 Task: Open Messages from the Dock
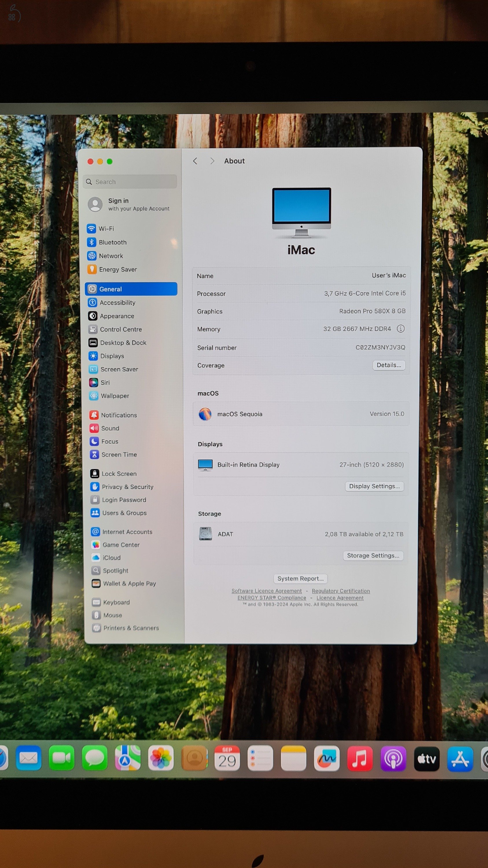[95, 758]
